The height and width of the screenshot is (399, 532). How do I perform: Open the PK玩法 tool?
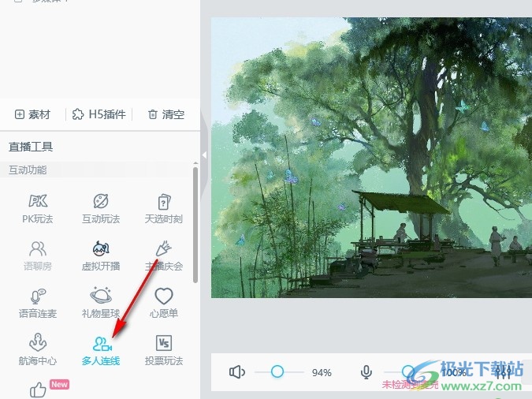(38, 208)
